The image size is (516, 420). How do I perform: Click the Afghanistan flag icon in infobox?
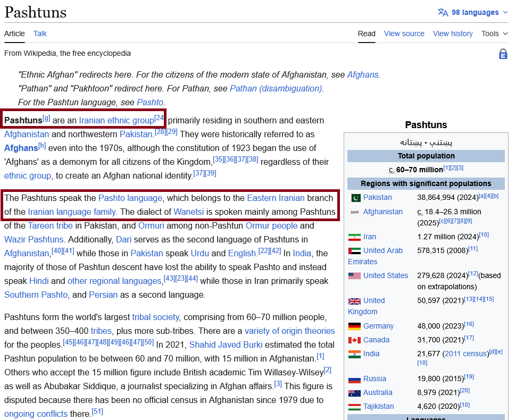(x=355, y=212)
